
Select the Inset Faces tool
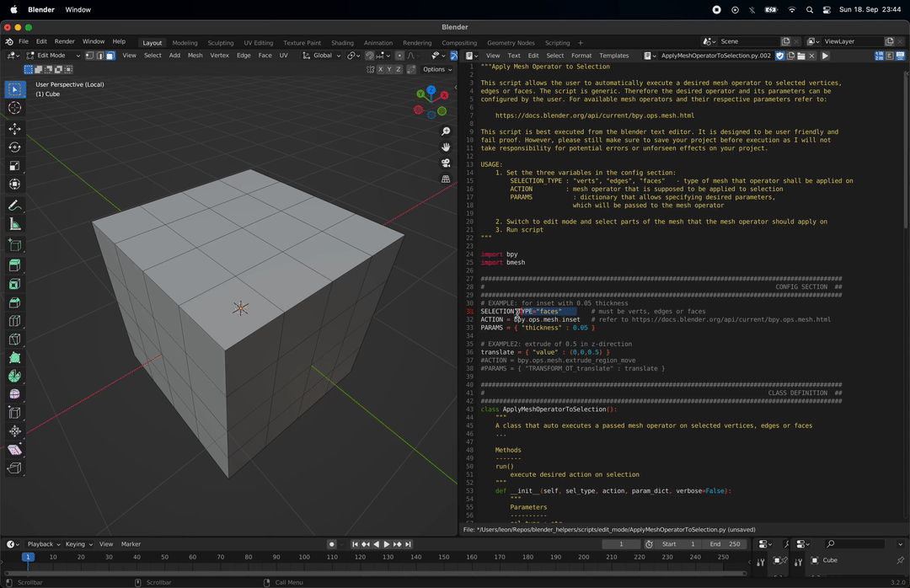click(14, 284)
